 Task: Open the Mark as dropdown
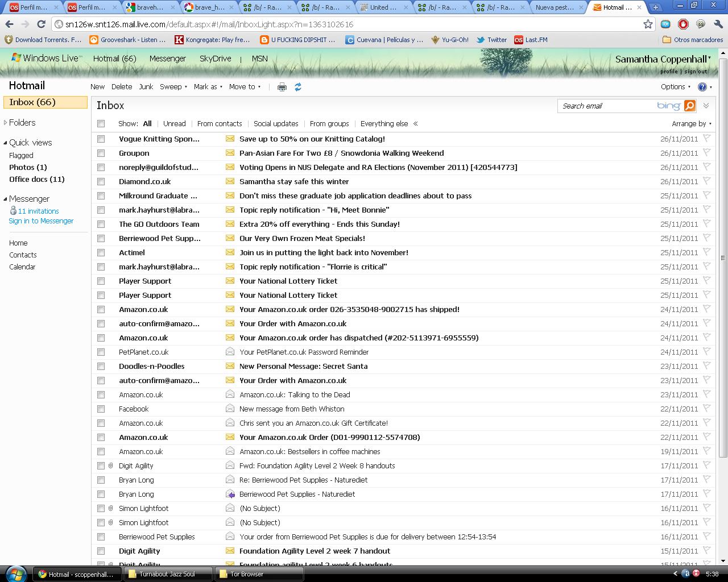click(x=208, y=87)
